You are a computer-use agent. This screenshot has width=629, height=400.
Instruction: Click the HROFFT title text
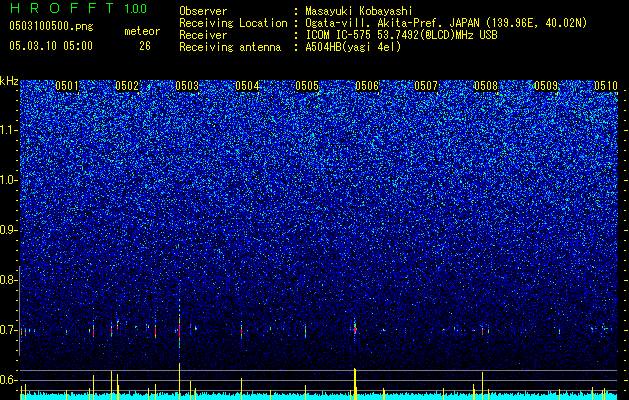(x=63, y=8)
